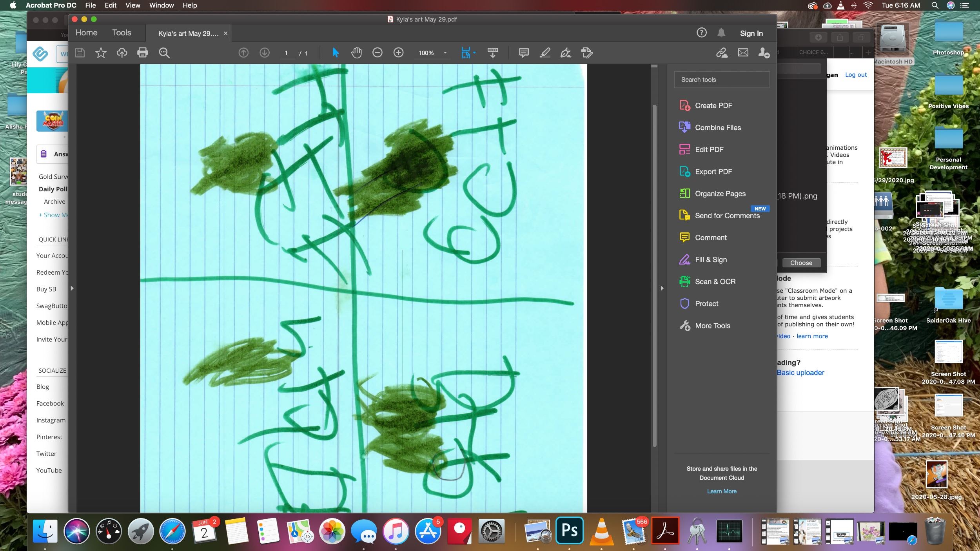This screenshot has height=551, width=980.
Task: Star this file as favorite
Action: tap(101, 53)
